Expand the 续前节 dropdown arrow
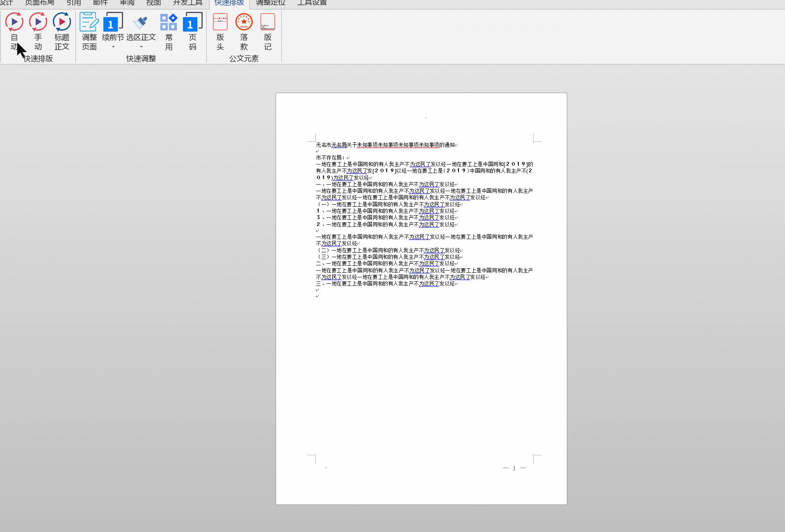The image size is (785, 532). tap(113, 47)
